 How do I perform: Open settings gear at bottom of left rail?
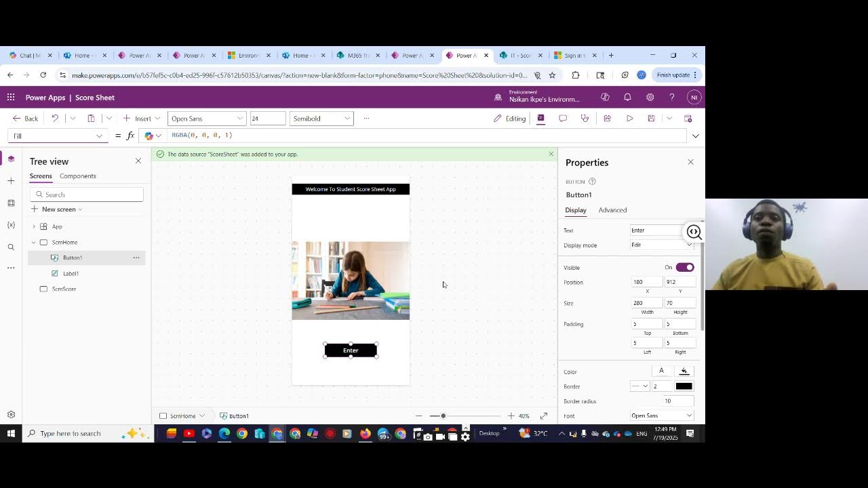pos(11,415)
